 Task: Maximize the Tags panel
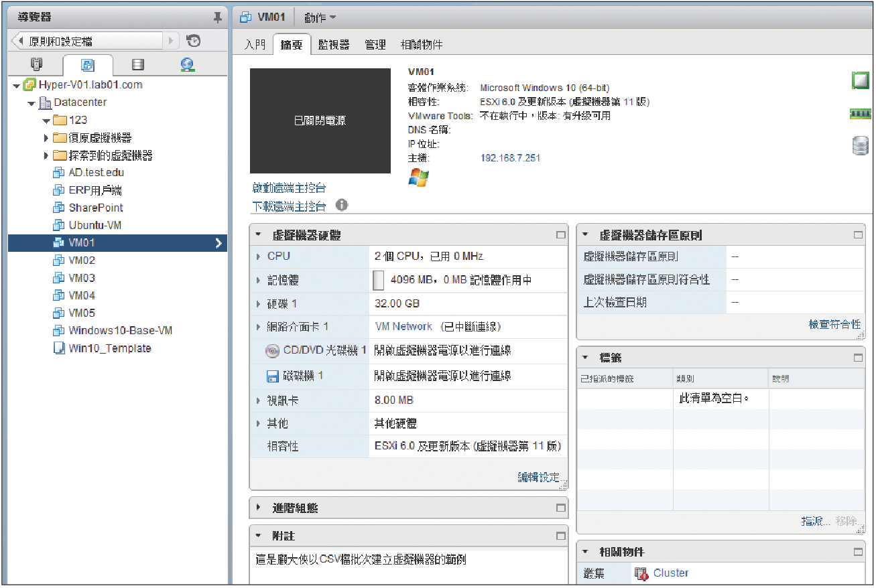858,358
